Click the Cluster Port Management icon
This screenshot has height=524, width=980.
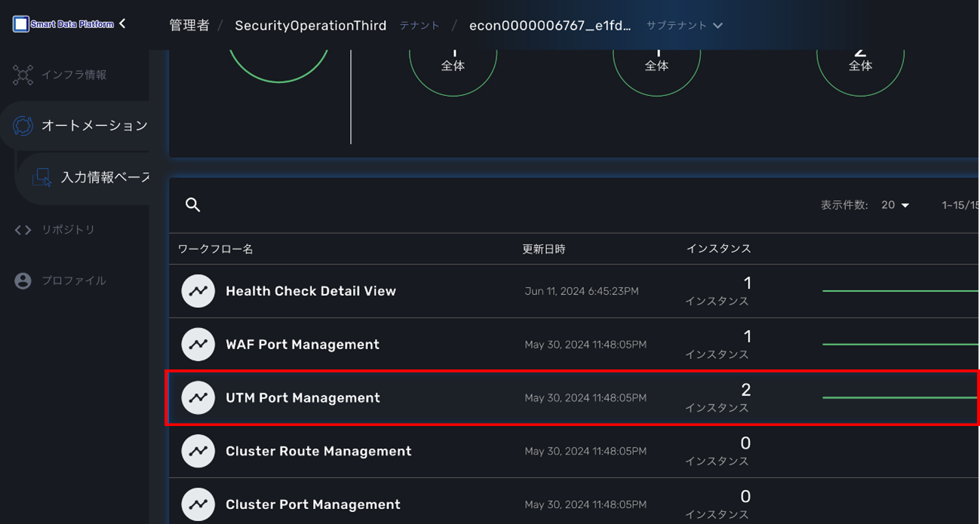click(x=198, y=504)
